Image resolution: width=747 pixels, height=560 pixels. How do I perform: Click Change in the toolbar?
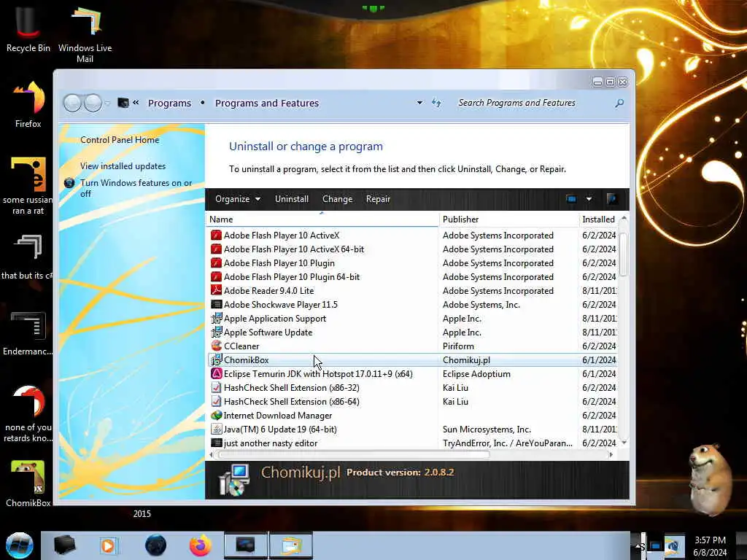(337, 199)
